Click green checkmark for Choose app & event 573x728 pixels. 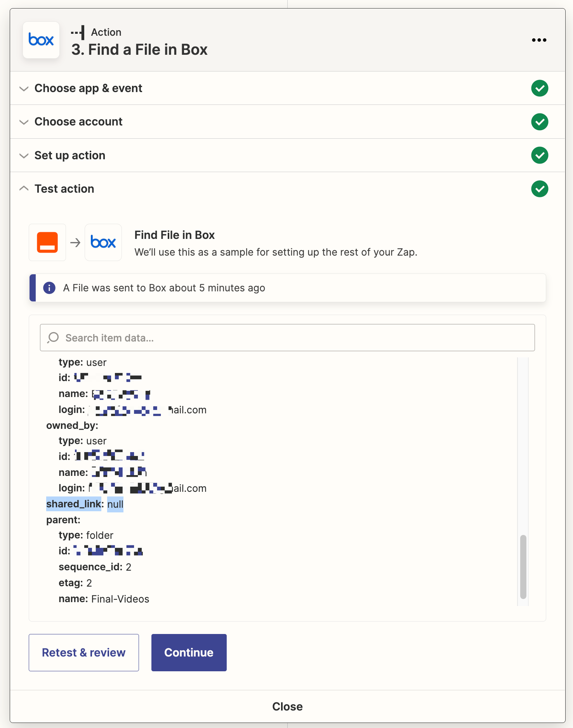click(540, 88)
